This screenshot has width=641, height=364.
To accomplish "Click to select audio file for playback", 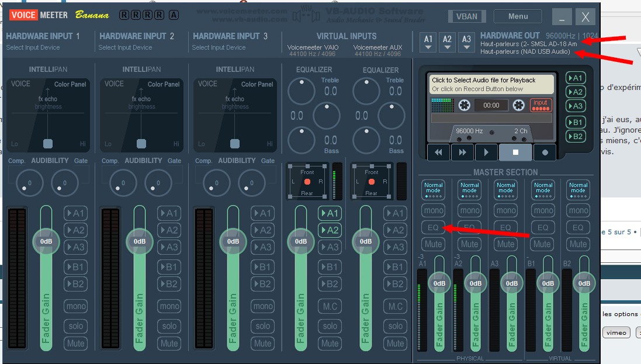I will click(491, 84).
